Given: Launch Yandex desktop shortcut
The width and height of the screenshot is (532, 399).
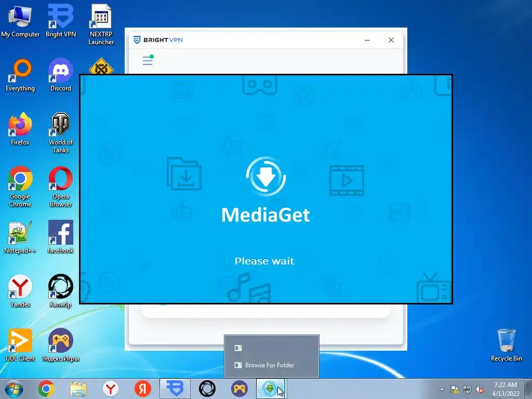Looking at the screenshot, I should pyautogui.click(x=20, y=291).
